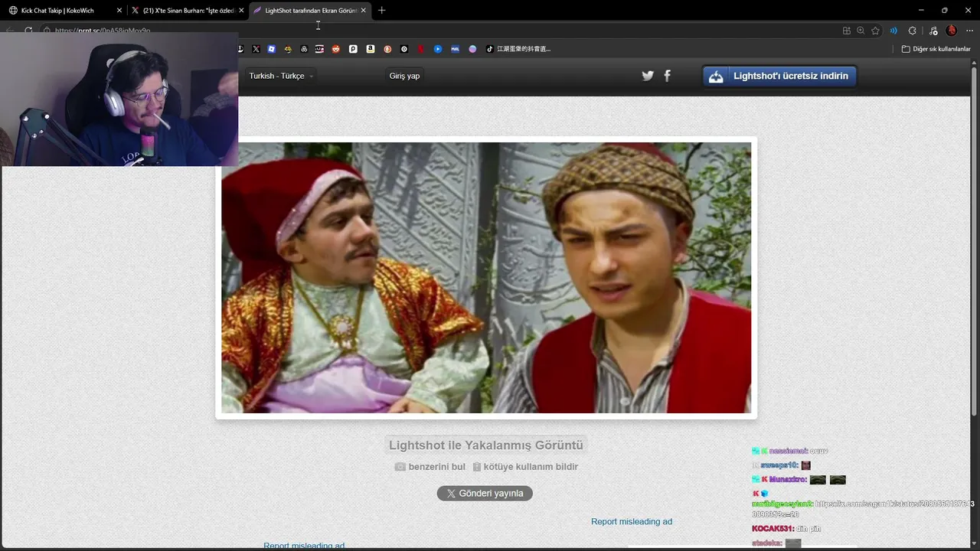The image size is (980, 551).
Task: Click the apps grid icon in address bar
Action: pos(846,31)
